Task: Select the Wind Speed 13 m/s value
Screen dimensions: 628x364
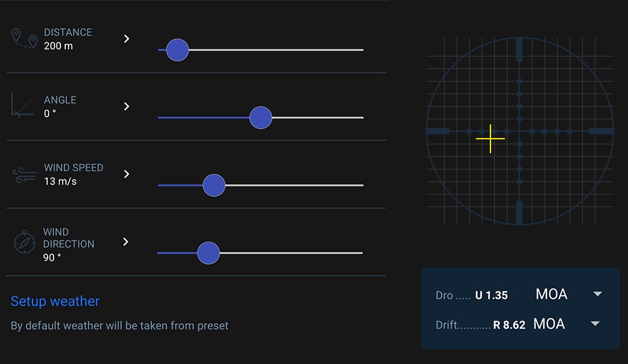Action: point(61,181)
